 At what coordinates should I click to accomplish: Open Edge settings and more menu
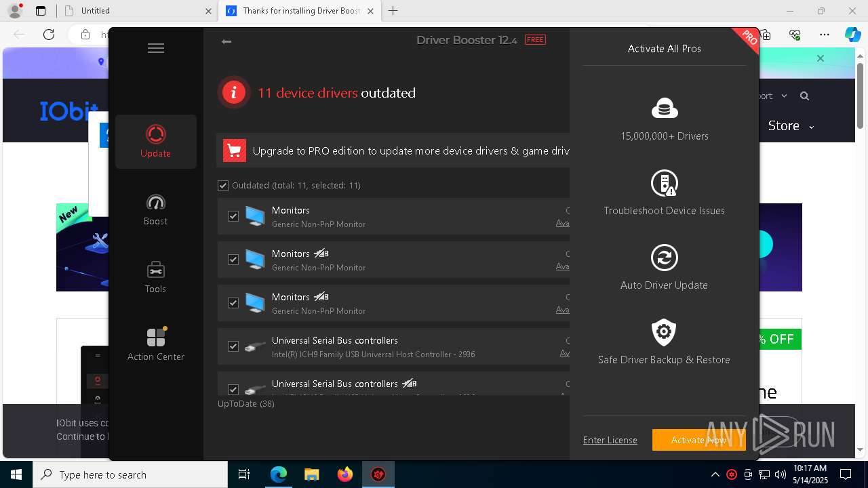tap(825, 35)
